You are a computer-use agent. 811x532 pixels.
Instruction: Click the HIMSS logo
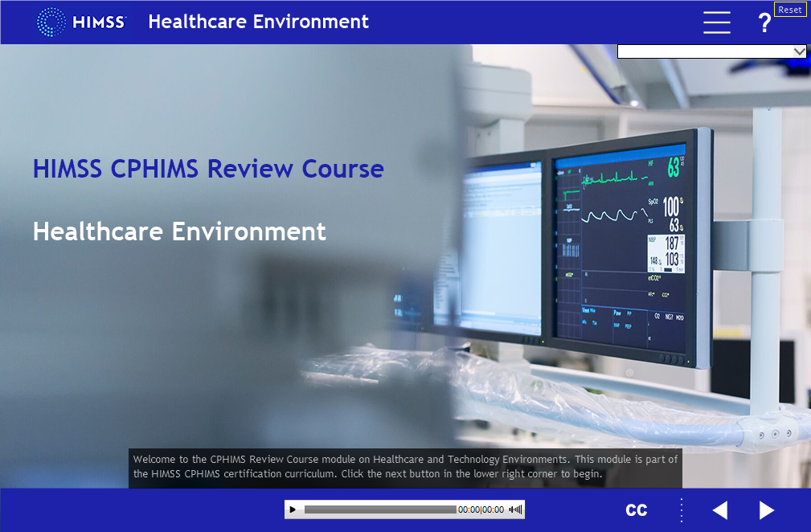[x=81, y=22]
